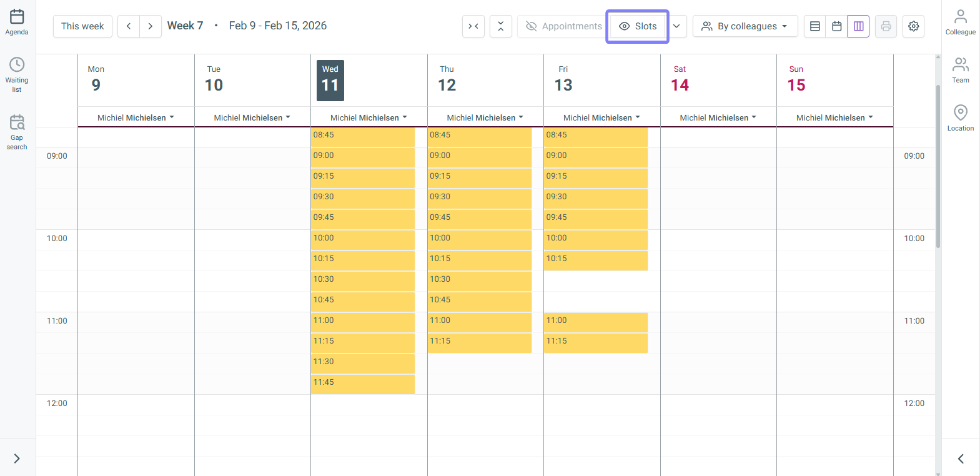The height and width of the screenshot is (476, 980).
Task: Click the This week button
Action: 82,26
